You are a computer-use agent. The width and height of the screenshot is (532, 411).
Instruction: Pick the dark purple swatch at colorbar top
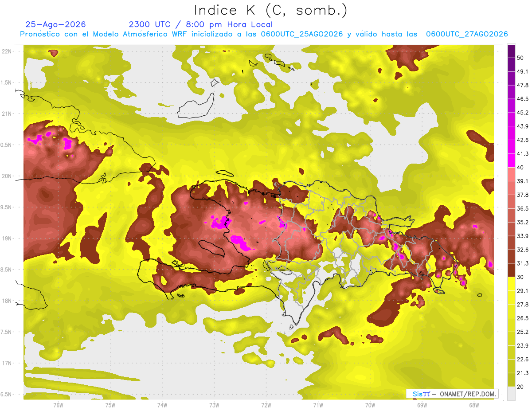pos(512,52)
